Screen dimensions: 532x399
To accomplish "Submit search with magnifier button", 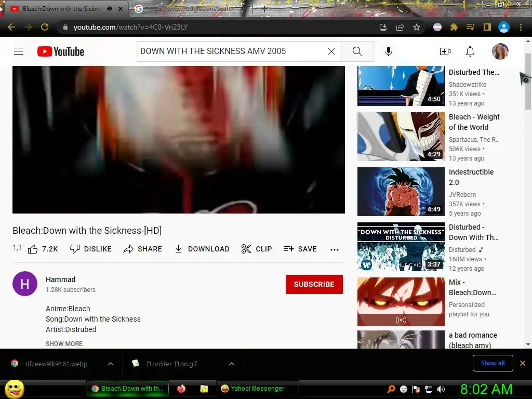I will pyautogui.click(x=357, y=51).
